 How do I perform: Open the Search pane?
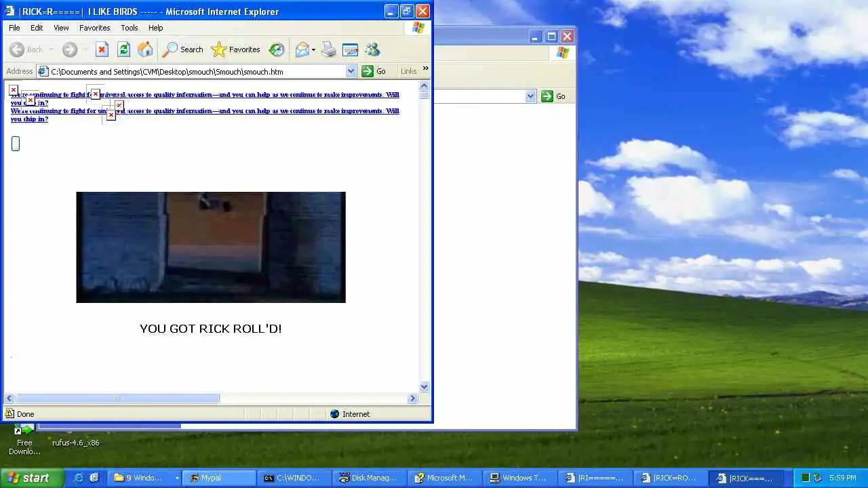pyautogui.click(x=182, y=49)
